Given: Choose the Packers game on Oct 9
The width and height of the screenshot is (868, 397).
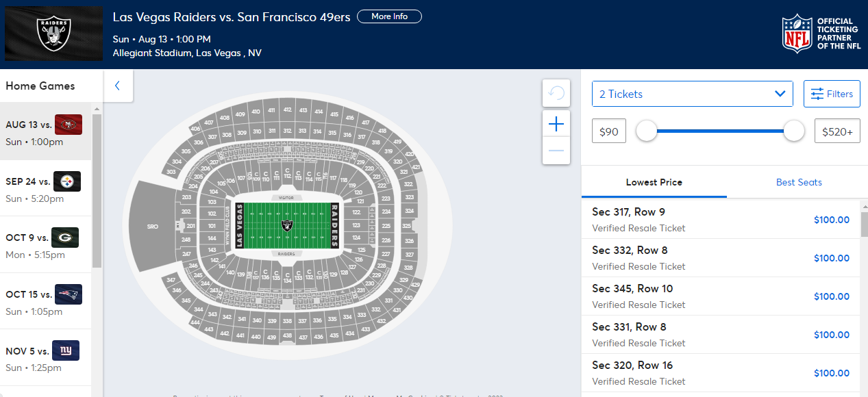Looking at the screenshot, I should pos(45,246).
